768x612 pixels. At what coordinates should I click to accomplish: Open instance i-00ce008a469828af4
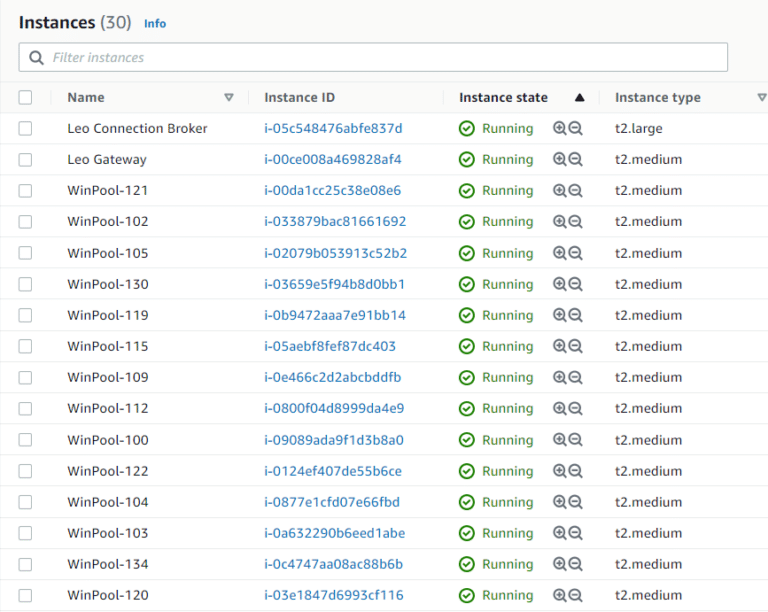[333, 159]
